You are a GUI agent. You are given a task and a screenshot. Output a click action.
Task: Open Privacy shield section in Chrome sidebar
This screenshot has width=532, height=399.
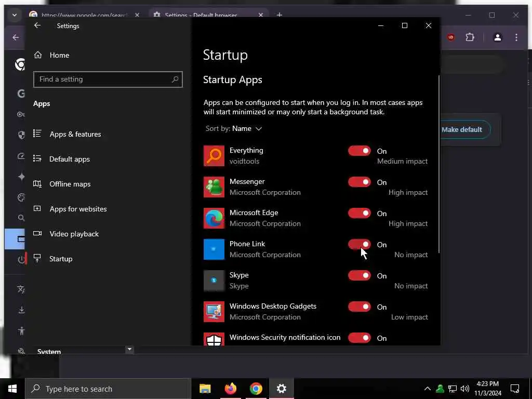[21, 136]
